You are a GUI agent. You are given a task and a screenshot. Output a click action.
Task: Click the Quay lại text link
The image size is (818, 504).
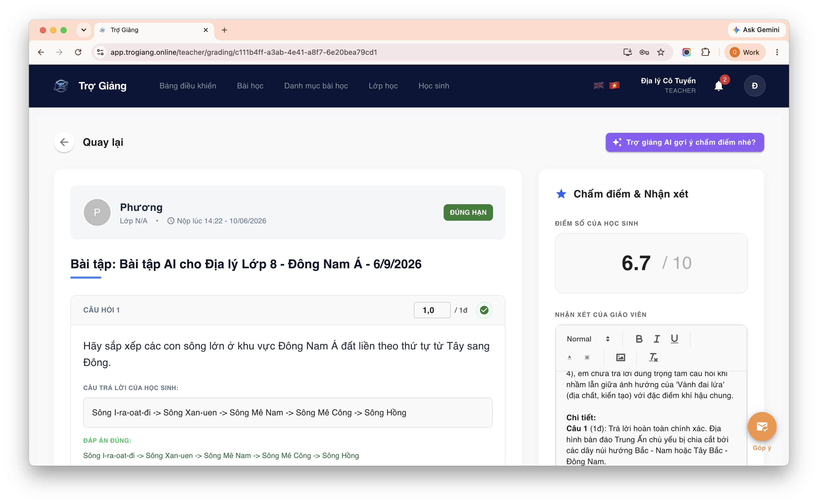103,142
